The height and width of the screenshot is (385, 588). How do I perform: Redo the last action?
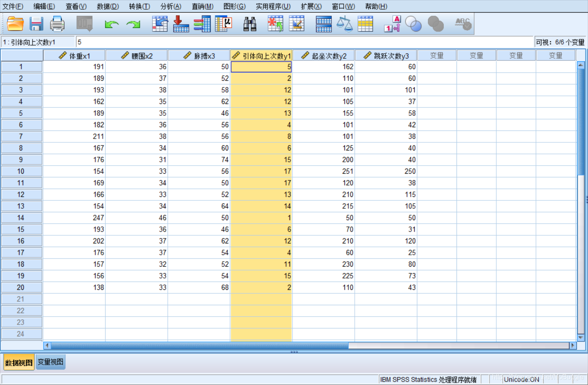[x=133, y=24]
